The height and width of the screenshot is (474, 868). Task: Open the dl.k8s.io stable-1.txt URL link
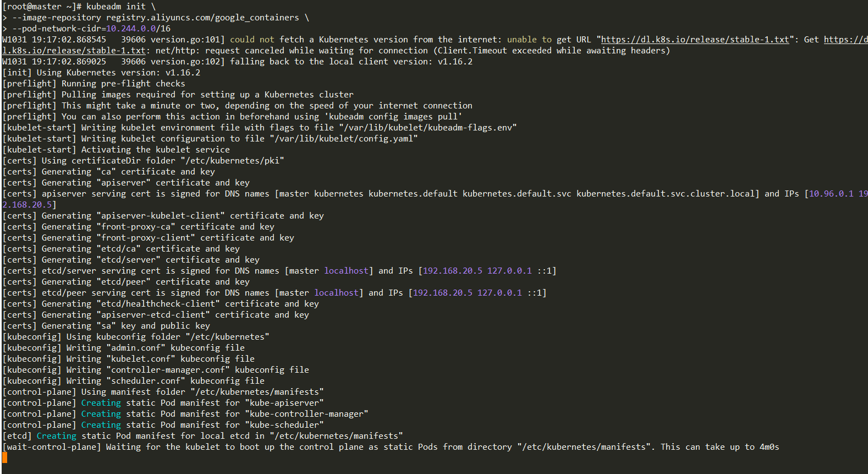pos(695,40)
